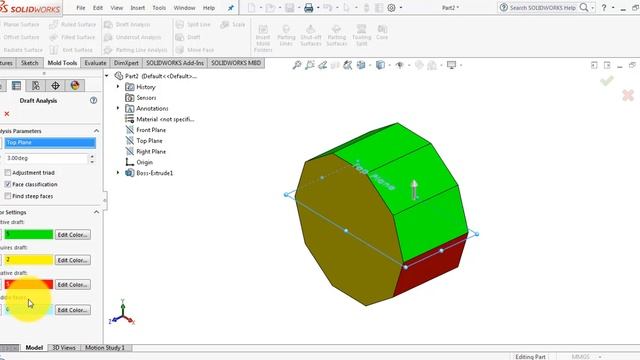The height and width of the screenshot is (360, 640).
Task: Collapse the Part2 root tree node
Action: [x=107, y=76]
